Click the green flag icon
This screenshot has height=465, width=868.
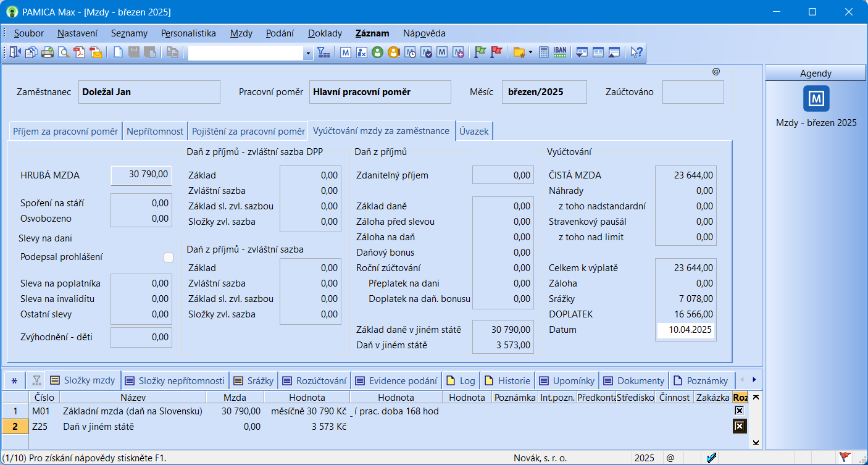480,53
